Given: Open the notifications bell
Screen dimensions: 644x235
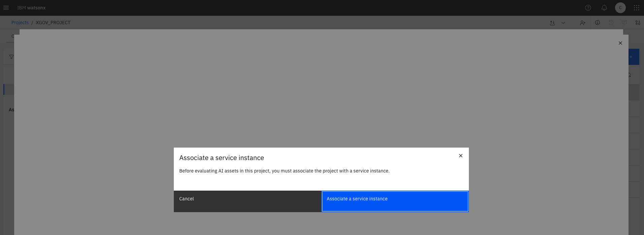Looking at the screenshot, I should [x=604, y=8].
